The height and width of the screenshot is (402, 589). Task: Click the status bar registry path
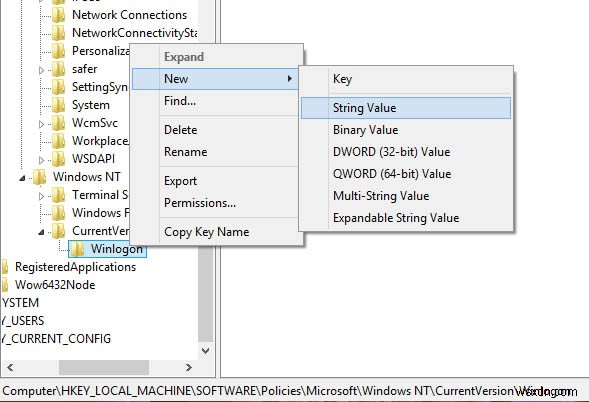tap(288, 391)
